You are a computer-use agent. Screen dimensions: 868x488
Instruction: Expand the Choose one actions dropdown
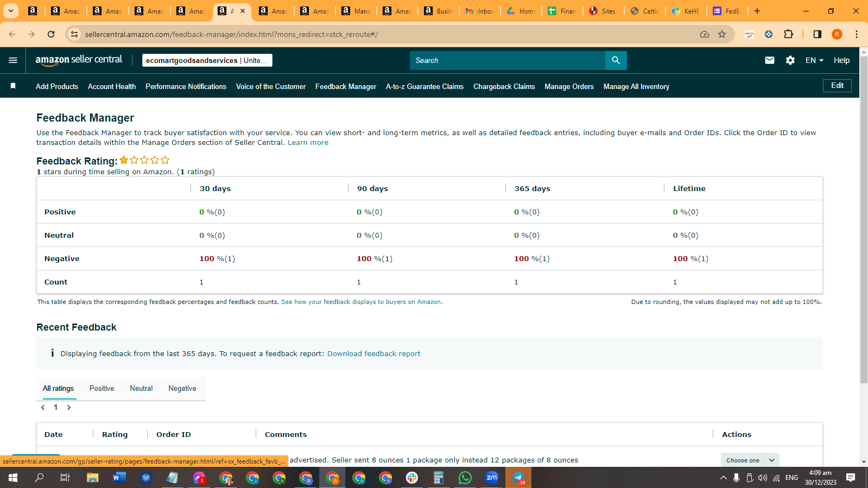750,460
